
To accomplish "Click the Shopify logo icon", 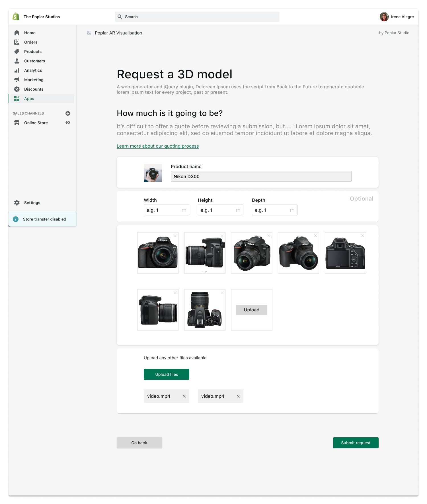I will click(x=16, y=17).
